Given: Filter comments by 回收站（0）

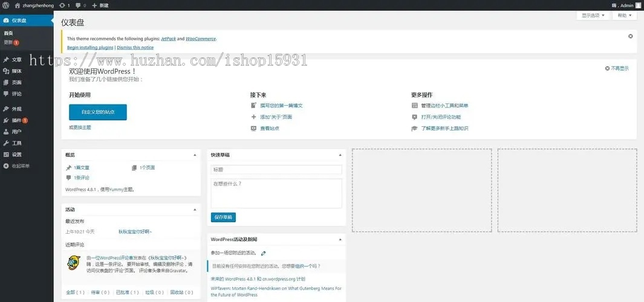Looking at the screenshot, I should tap(181, 292).
